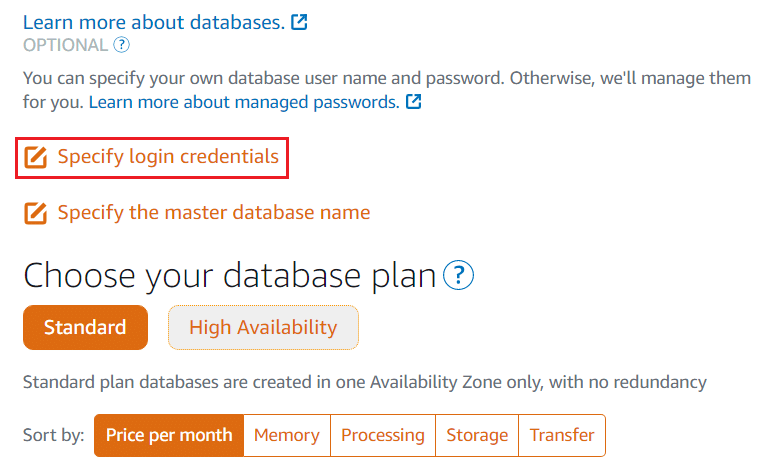
Task: Open Learn more about databases link
Action: (x=154, y=22)
